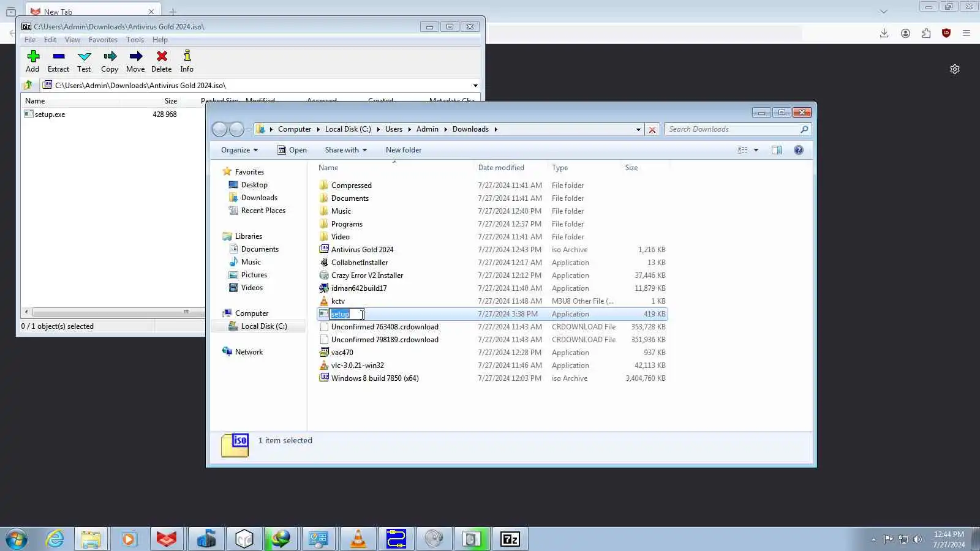Select setup.exe in 7-Zip file list
This screenshot has width=980, height=551.
(x=50, y=114)
